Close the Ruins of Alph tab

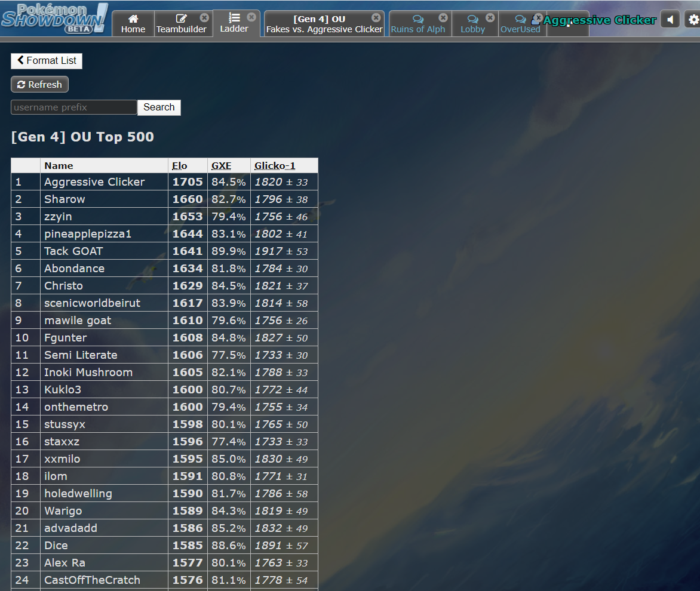(443, 18)
